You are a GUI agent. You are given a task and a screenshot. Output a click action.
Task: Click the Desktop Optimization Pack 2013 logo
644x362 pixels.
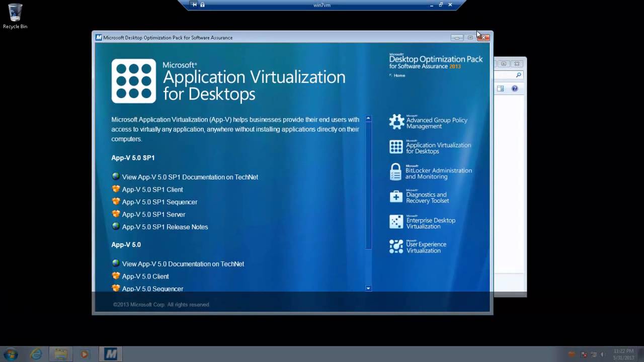point(436,61)
